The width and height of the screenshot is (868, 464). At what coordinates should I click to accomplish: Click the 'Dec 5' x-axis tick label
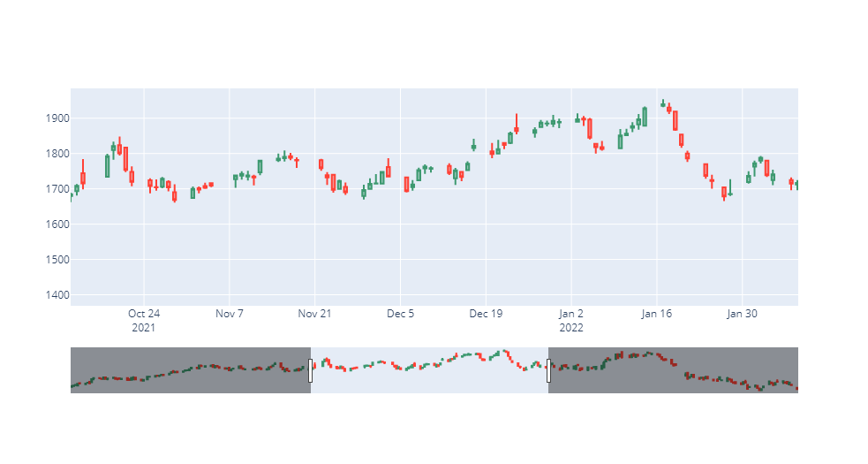tap(400, 314)
